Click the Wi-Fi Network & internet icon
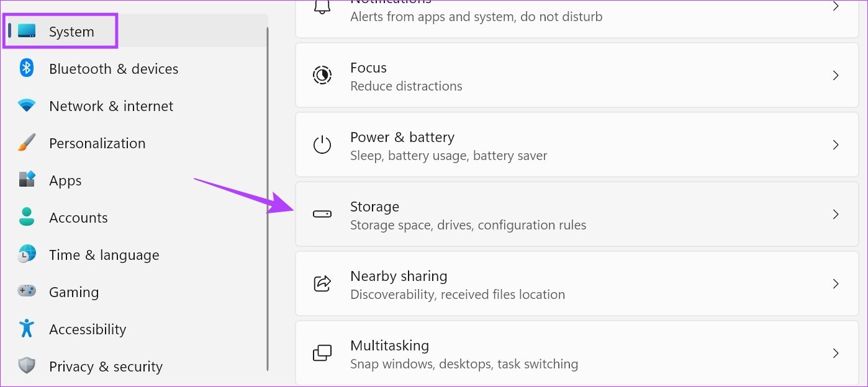 27,105
